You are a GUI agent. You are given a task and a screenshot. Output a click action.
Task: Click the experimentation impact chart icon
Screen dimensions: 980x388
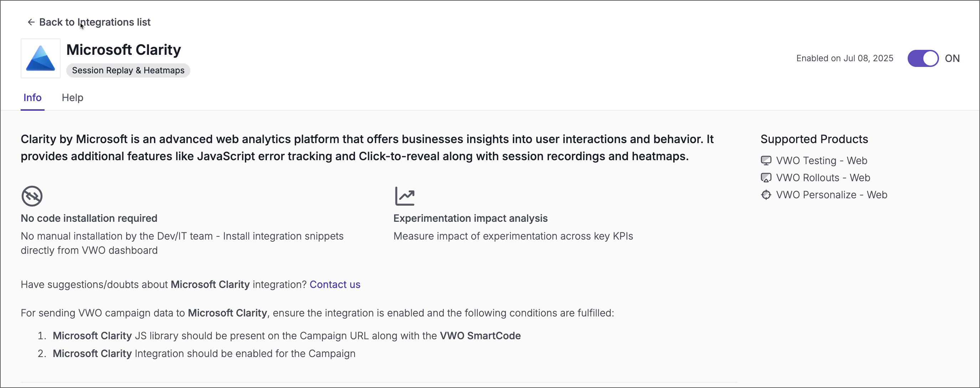(404, 196)
